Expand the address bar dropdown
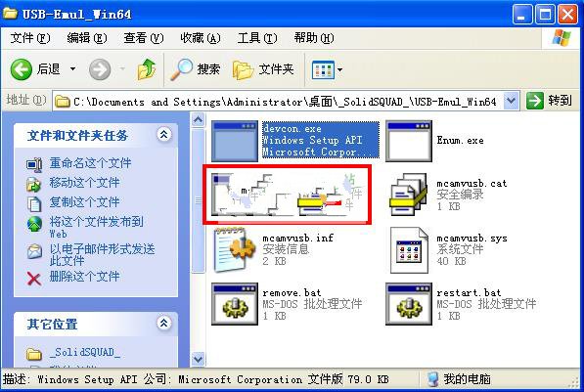Viewport: 584px width, 392px height. tap(512, 101)
